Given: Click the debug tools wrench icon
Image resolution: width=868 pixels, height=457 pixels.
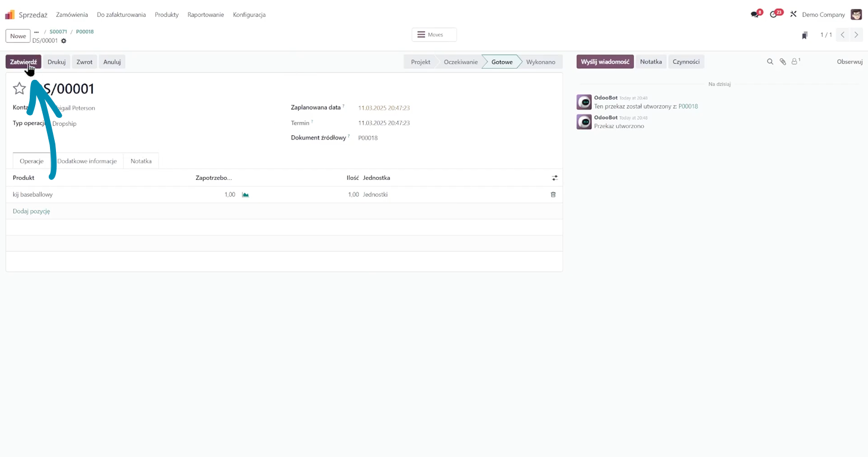Looking at the screenshot, I should (793, 14).
